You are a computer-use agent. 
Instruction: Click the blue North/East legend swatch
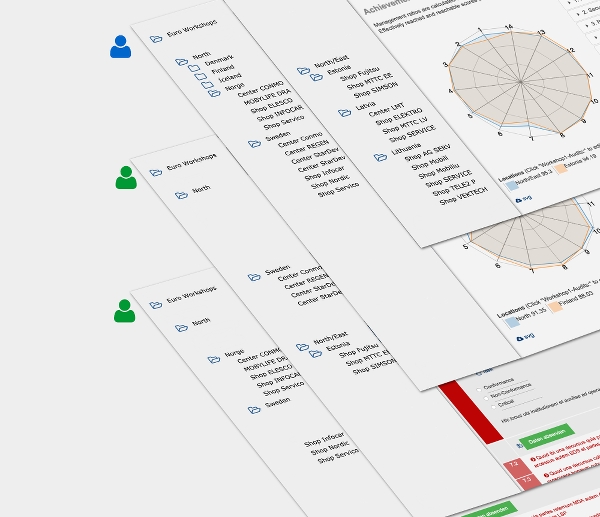tap(512, 184)
